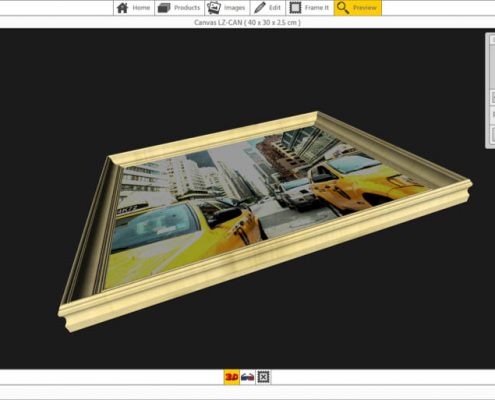The image size is (495, 400).
Task: Click the box-shaped Products icon
Action: pos(164,8)
